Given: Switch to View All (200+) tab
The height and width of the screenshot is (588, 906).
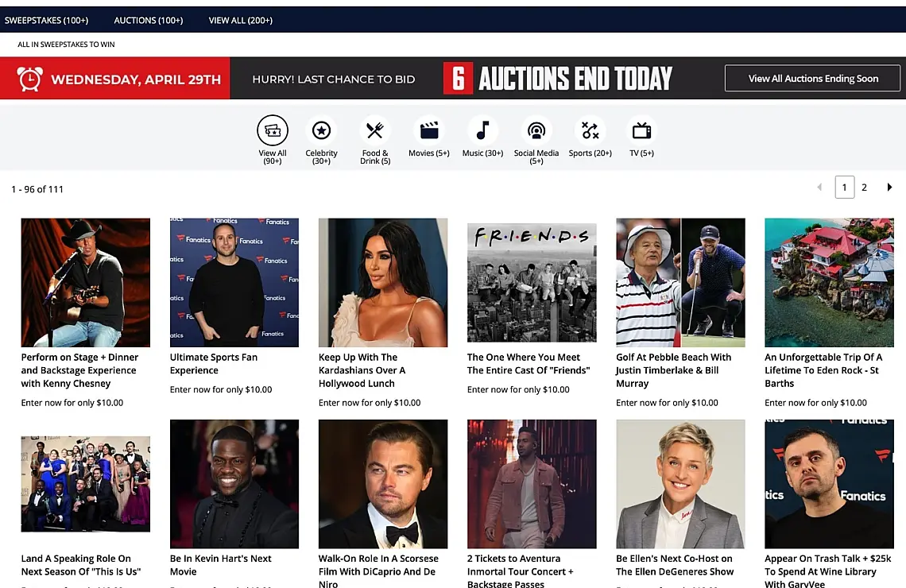Looking at the screenshot, I should [240, 20].
